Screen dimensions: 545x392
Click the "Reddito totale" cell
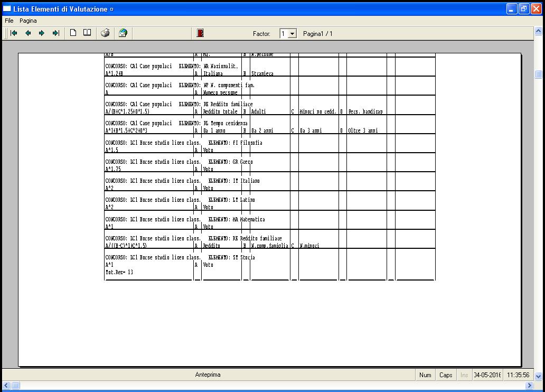click(220, 111)
